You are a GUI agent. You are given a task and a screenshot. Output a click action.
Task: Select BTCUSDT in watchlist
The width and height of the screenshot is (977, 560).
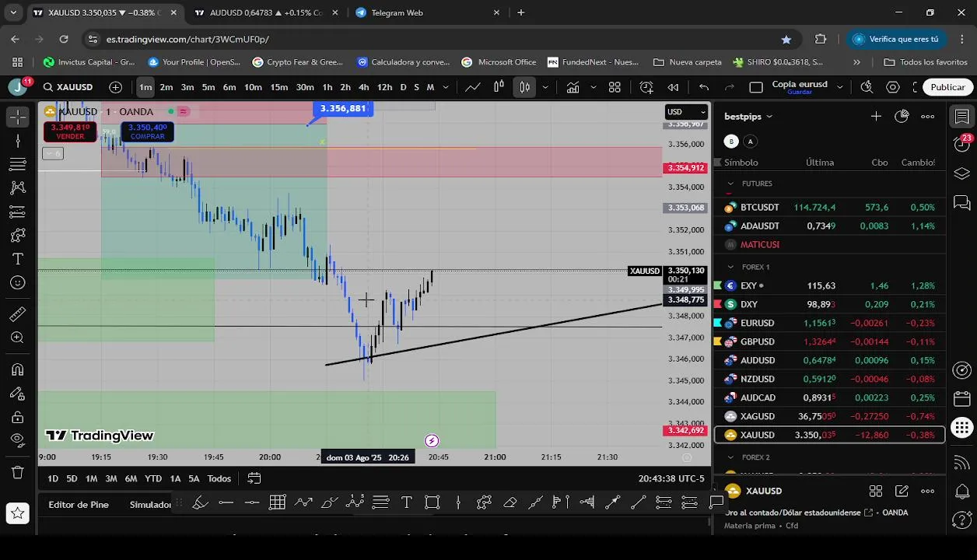[830, 208]
